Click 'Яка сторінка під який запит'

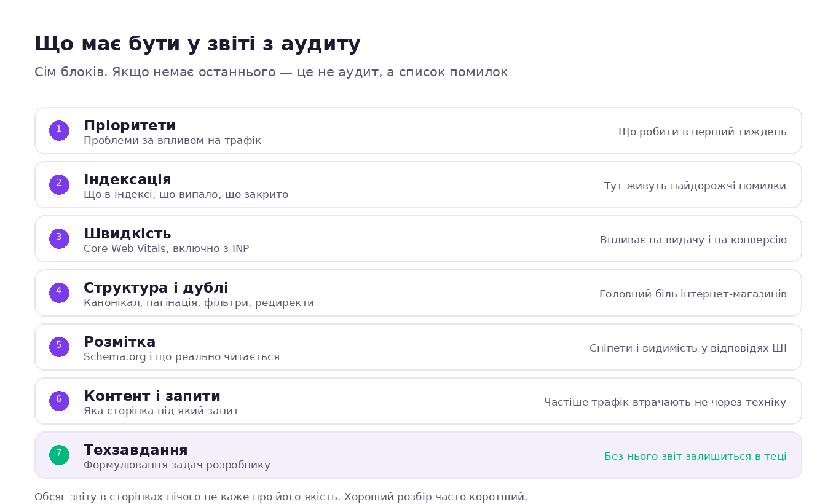tap(161, 411)
